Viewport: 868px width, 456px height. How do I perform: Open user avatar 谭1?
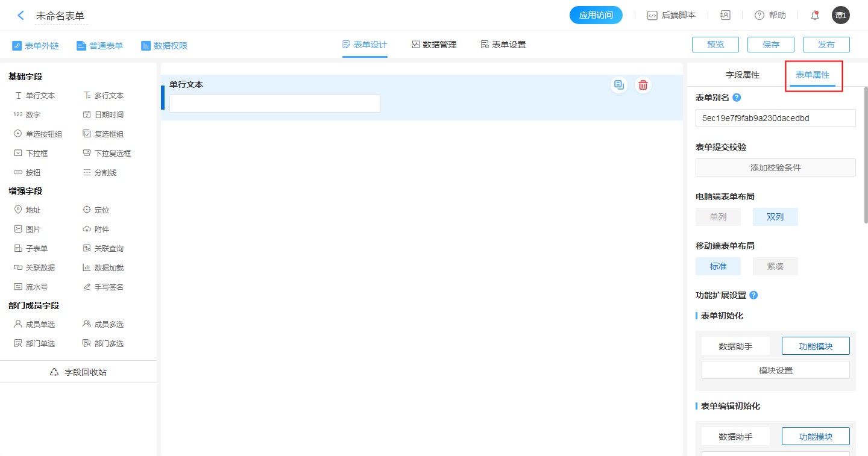pos(840,16)
